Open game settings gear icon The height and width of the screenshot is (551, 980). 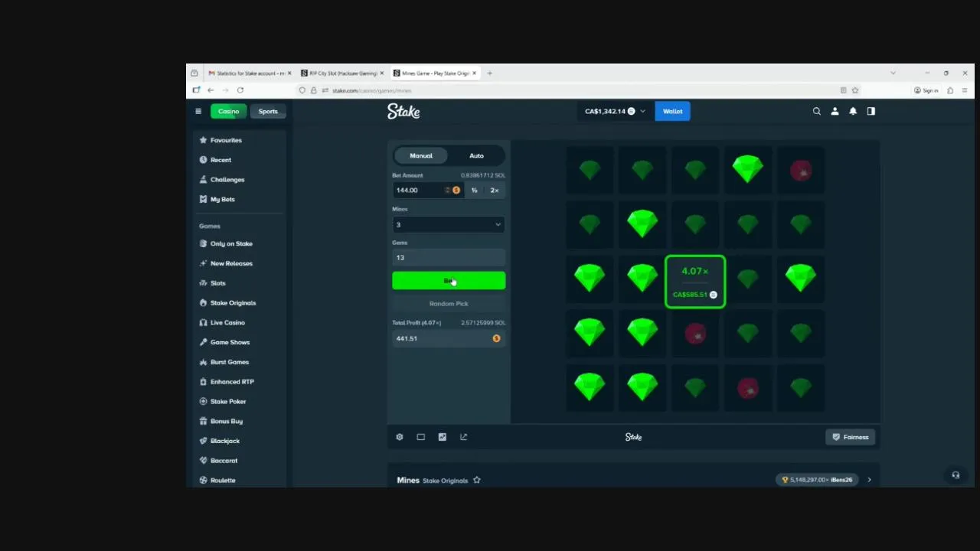pyautogui.click(x=400, y=437)
